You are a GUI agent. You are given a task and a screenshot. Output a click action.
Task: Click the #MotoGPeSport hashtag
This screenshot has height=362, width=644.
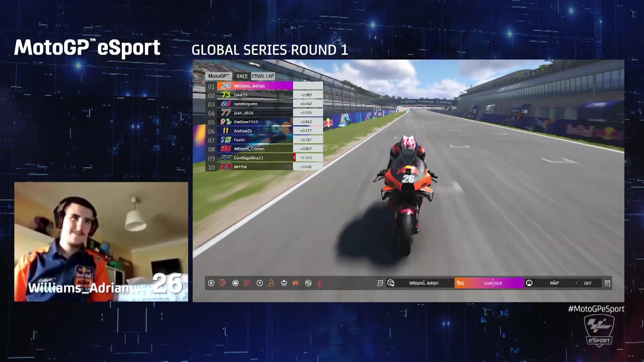tap(596, 309)
